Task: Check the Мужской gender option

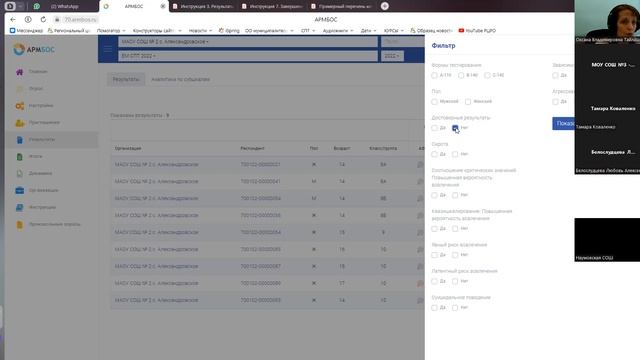Action: (x=434, y=102)
